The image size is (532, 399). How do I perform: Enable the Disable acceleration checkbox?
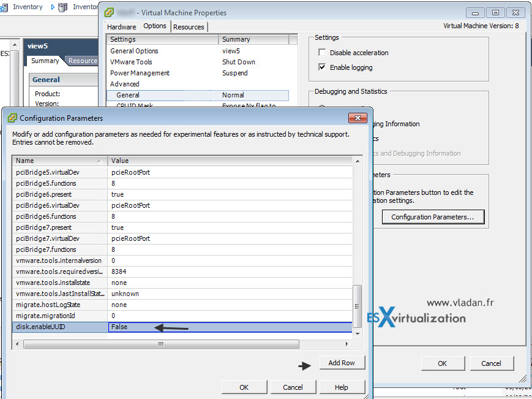pos(322,52)
